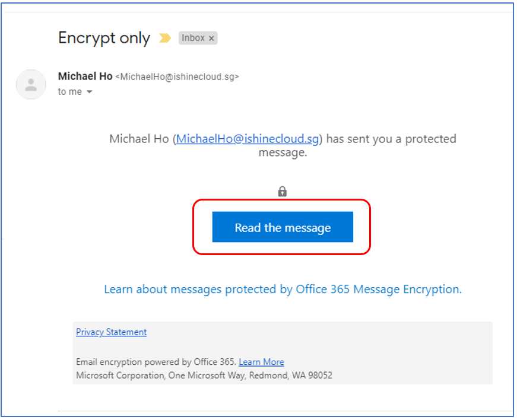
Task: Click the "to me" recipient text
Action: tap(70, 91)
